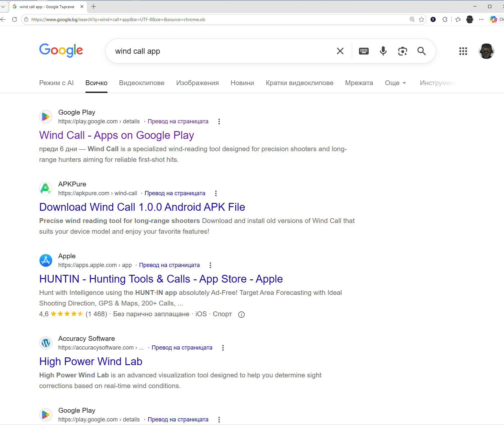Open the Copilot sidebar icon
504x425 pixels.
click(493, 19)
